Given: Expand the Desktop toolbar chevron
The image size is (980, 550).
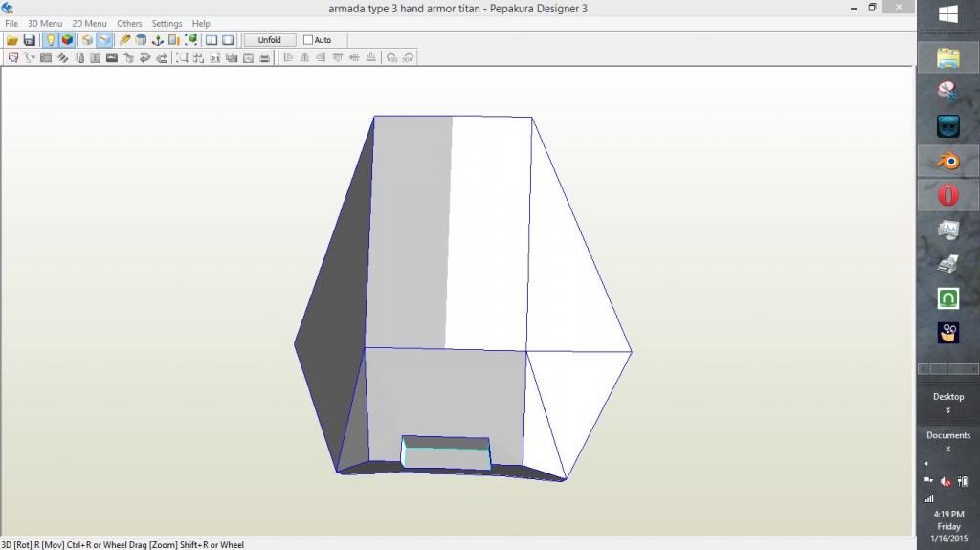Looking at the screenshot, I should [948, 410].
